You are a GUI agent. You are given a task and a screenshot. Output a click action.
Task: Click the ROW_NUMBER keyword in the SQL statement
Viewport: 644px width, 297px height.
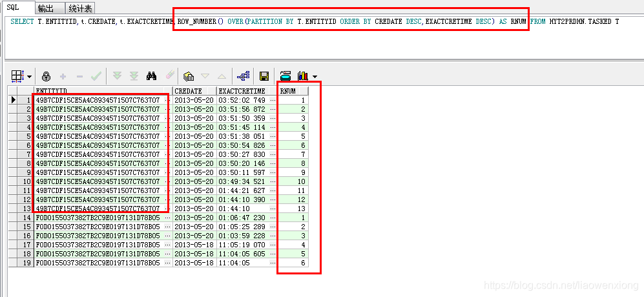pos(196,21)
